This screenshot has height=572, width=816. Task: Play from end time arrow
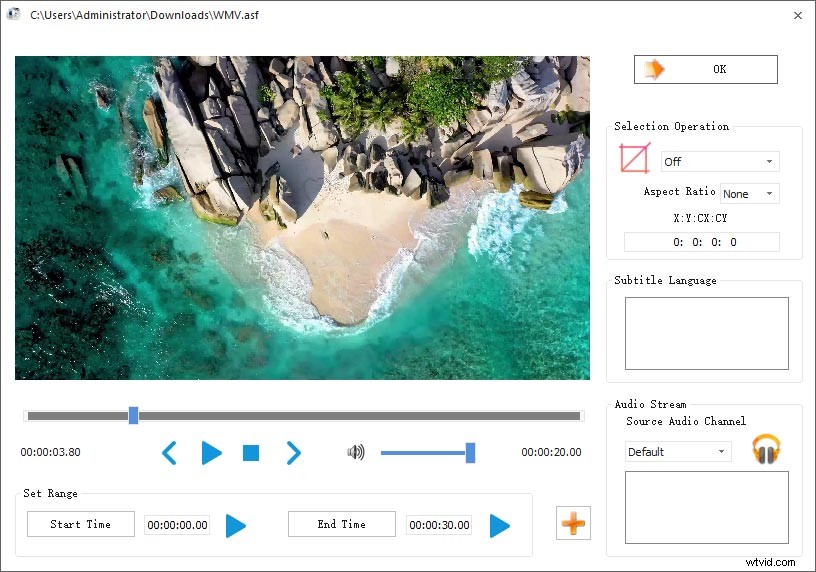point(500,526)
